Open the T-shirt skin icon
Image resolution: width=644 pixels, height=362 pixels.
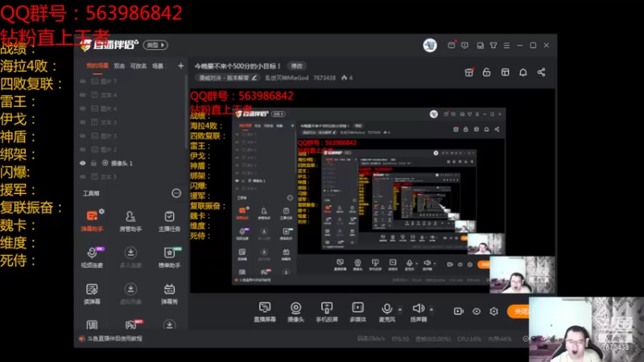point(493,45)
